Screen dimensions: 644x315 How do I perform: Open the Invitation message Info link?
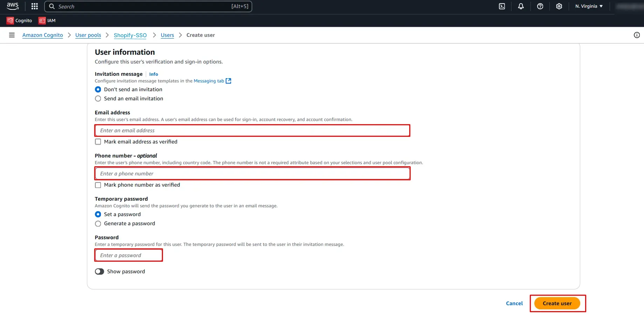153,74
